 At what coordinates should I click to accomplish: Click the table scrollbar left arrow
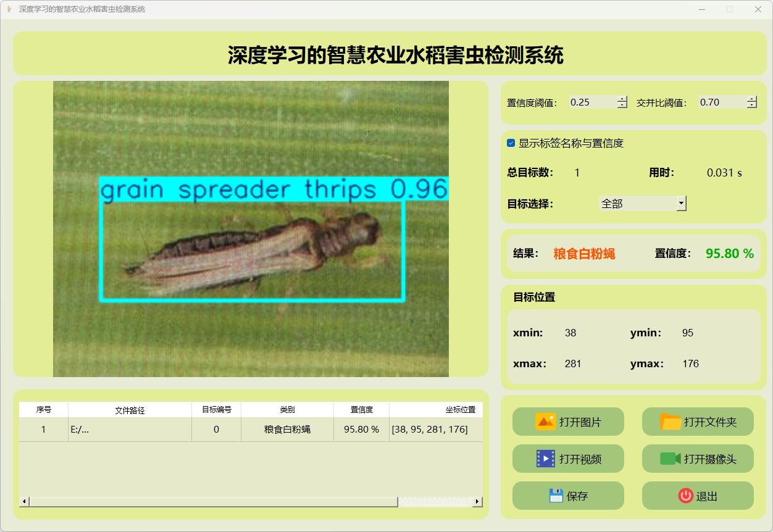pos(24,502)
